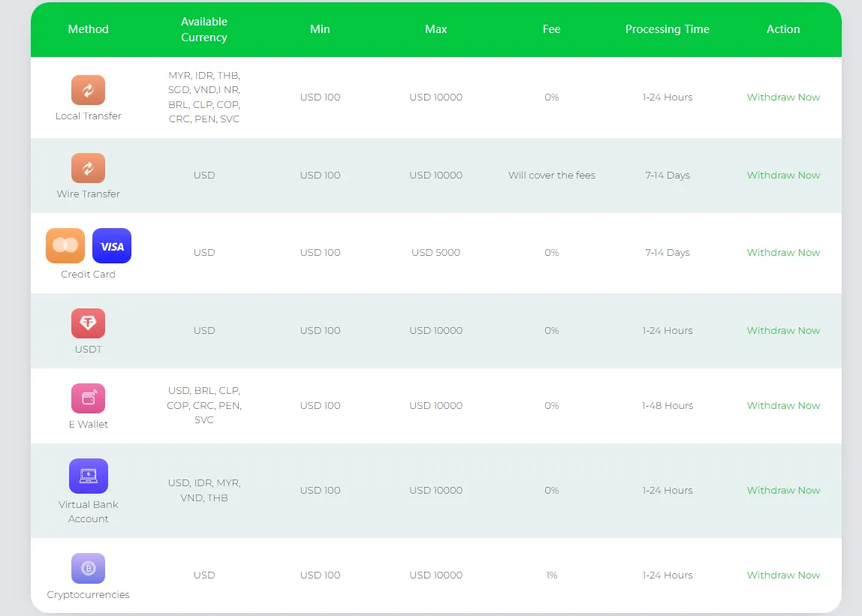Click the E Wallet icon

(x=88, y=398)
